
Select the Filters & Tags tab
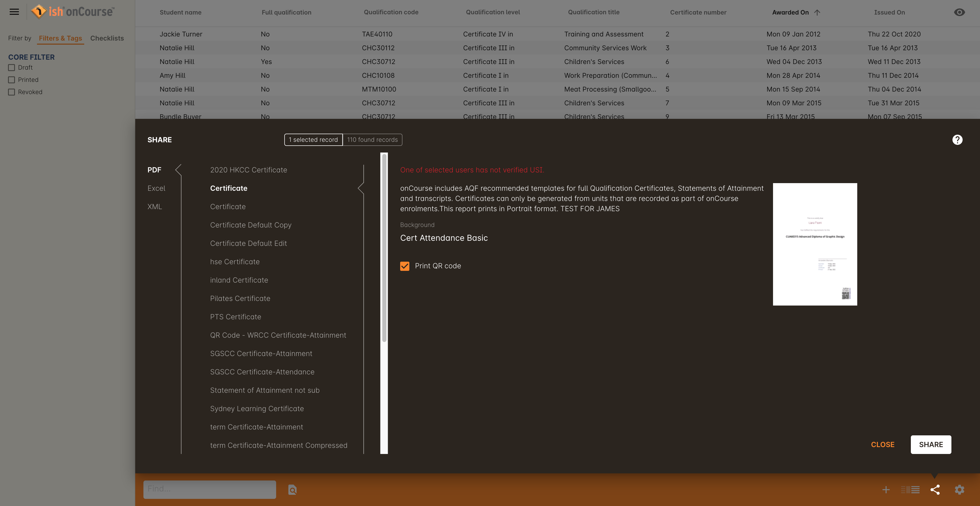point(59,38)
